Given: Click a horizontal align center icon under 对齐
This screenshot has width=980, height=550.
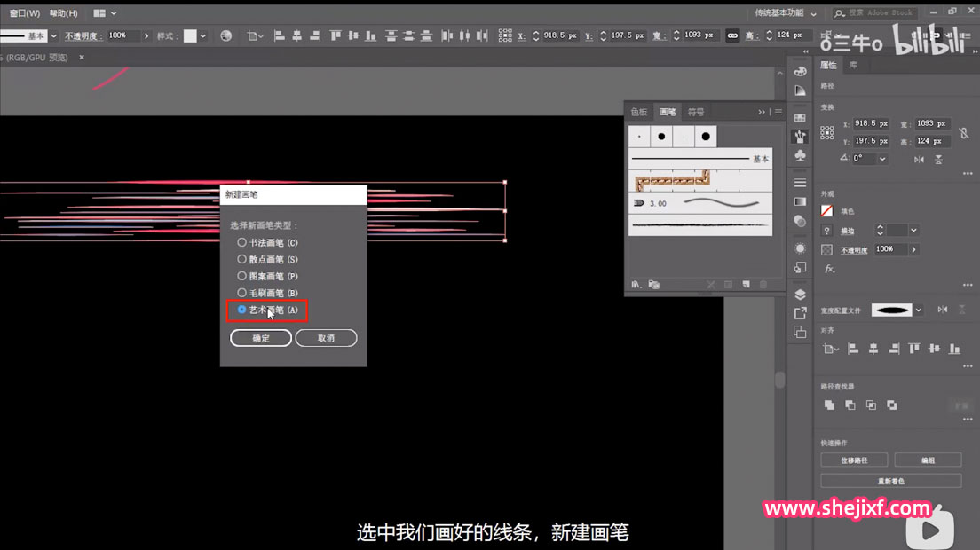Looking at the screenshot, I should [x=874, y=349].
